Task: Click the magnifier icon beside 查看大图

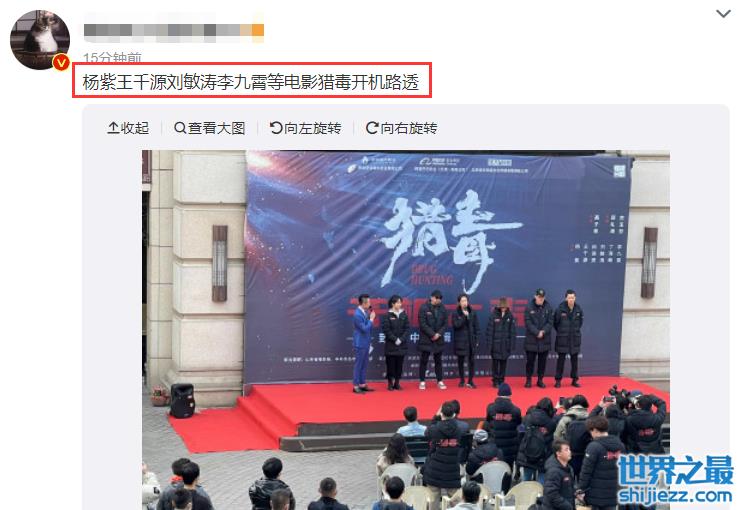Action: tap(180, 128)
